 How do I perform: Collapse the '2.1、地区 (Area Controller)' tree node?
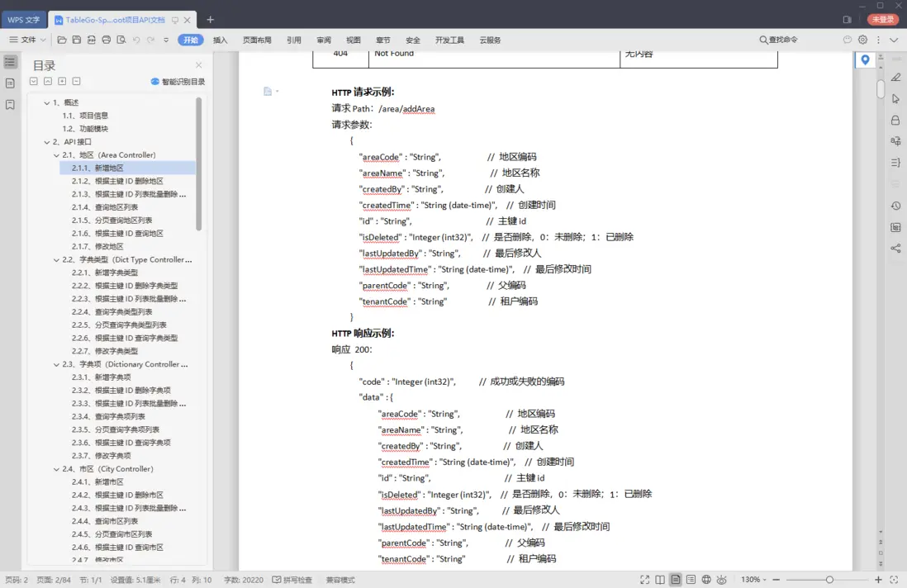click(56, 155)
